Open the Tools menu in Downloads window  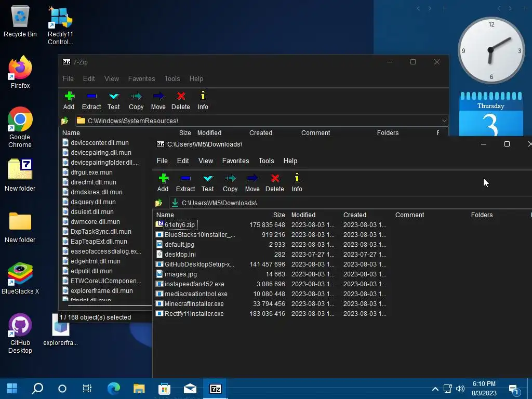point(267,161)
